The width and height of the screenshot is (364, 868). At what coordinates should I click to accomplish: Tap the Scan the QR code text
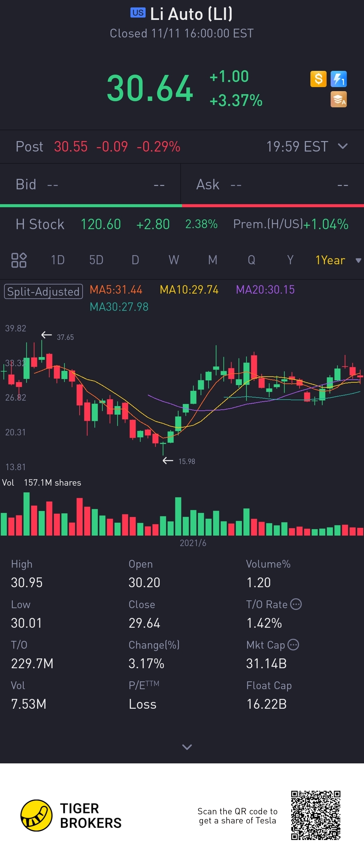238,816
